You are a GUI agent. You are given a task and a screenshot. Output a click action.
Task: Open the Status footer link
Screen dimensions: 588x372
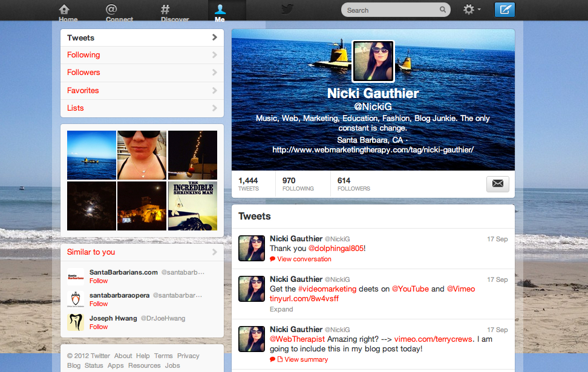[94, 365]
